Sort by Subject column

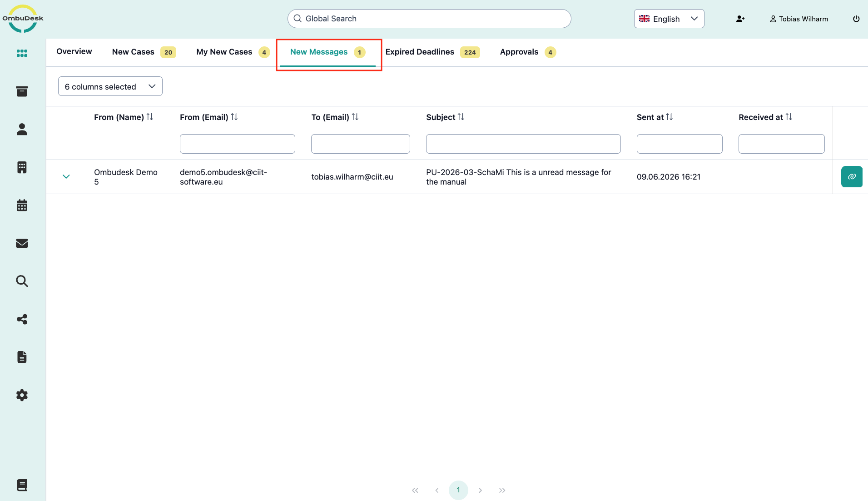(461, 117)
